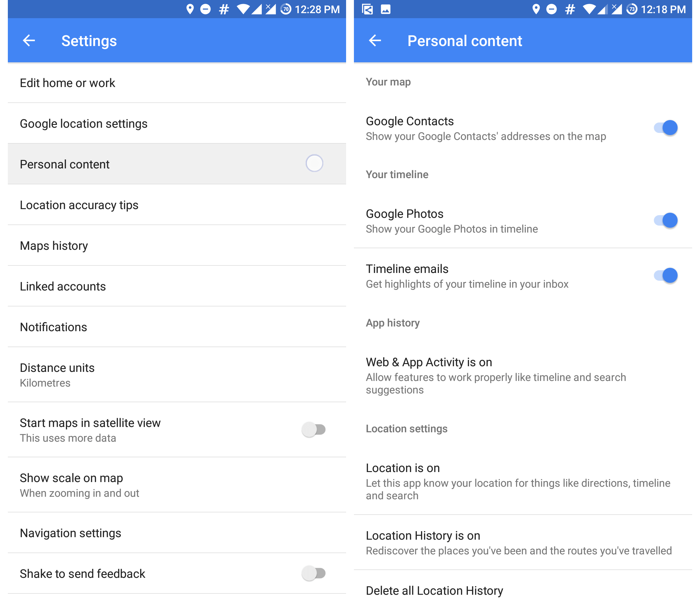Go back from the Settings screen
The height and width of the screenshot is (601, 700).
click(x=29, y=40)
